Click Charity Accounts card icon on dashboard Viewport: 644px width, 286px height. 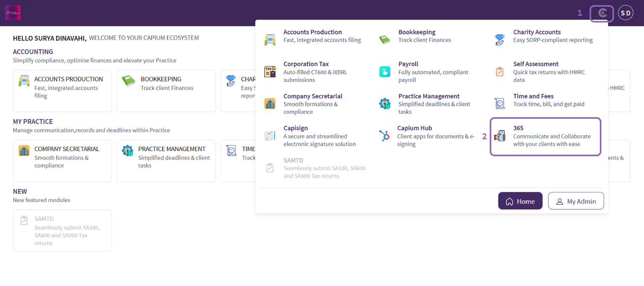(x=231, y=80)
